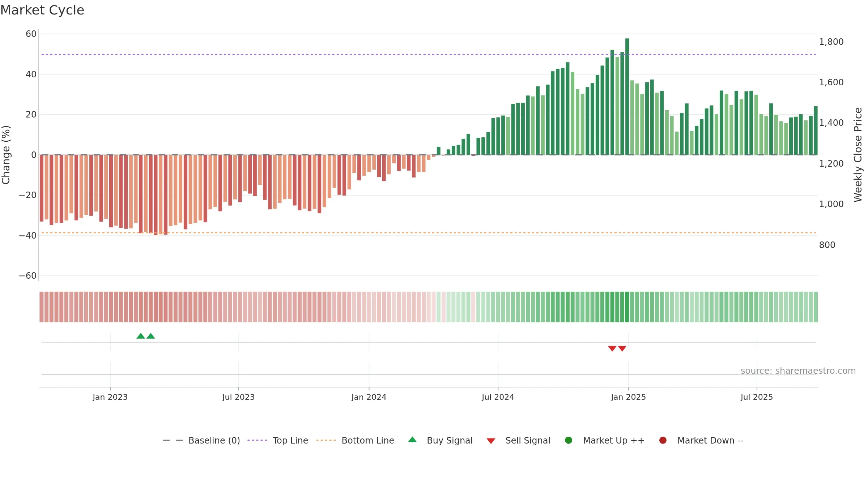Screen dimensions: 868x488
Task: Click the green Market Up circle in legend
Action: [x=569, y=440]
